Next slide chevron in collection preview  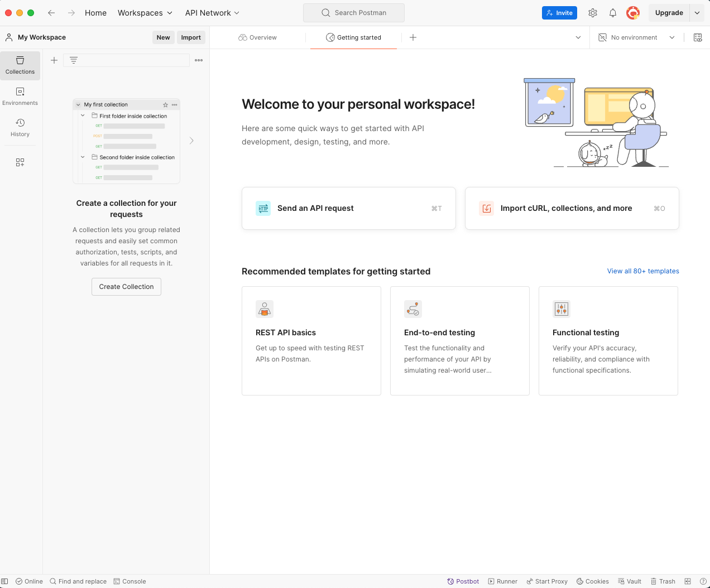tap(191, 141)
